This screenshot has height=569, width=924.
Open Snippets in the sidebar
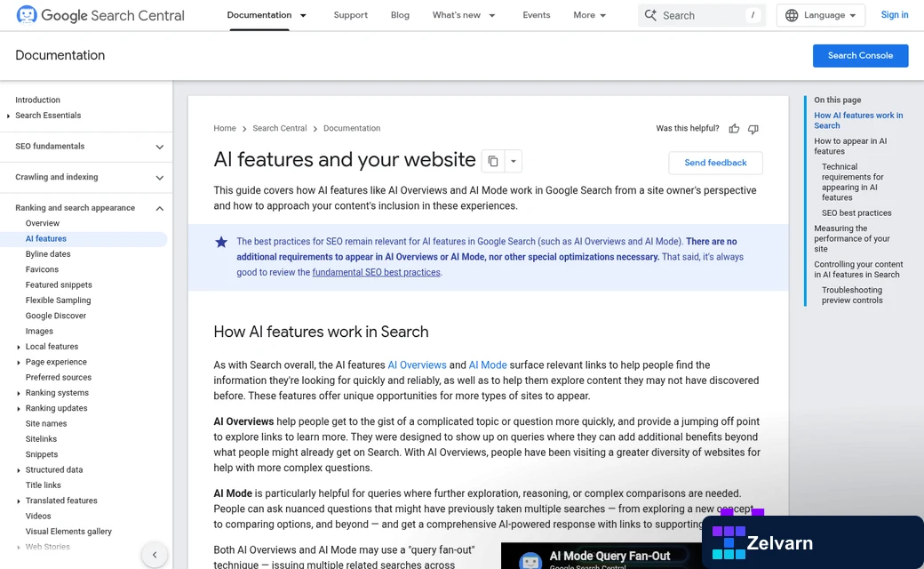click(42, 454)
